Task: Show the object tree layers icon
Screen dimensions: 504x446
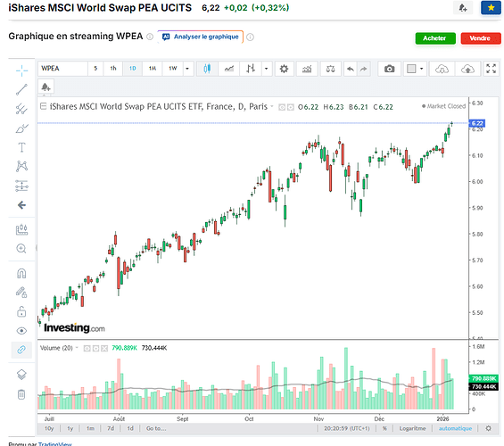Action: pos(21,375)
